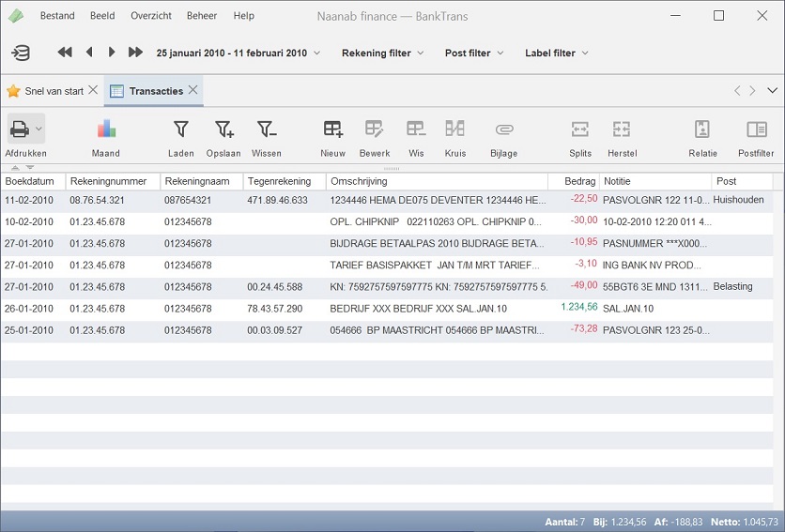Open the Postfilter panel icon

[756, 129]
